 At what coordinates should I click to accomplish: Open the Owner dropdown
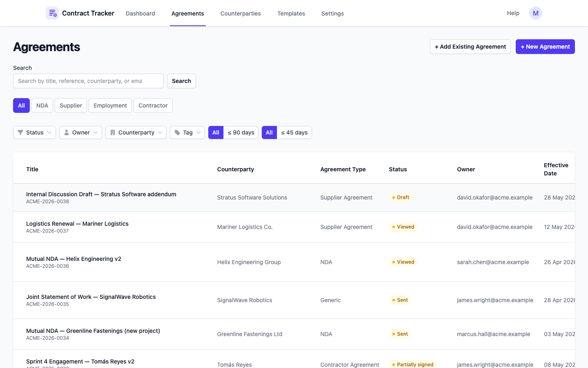(x=80, y=132)
